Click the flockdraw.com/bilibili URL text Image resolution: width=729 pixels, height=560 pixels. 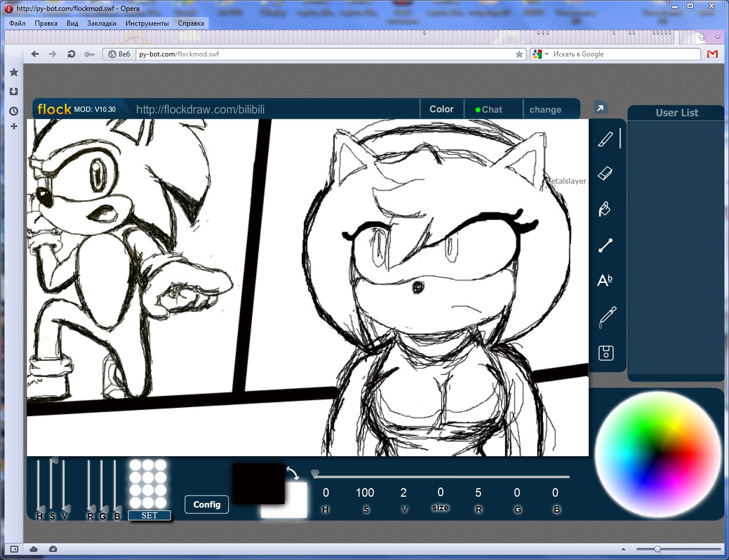click(x=200, y=109)
